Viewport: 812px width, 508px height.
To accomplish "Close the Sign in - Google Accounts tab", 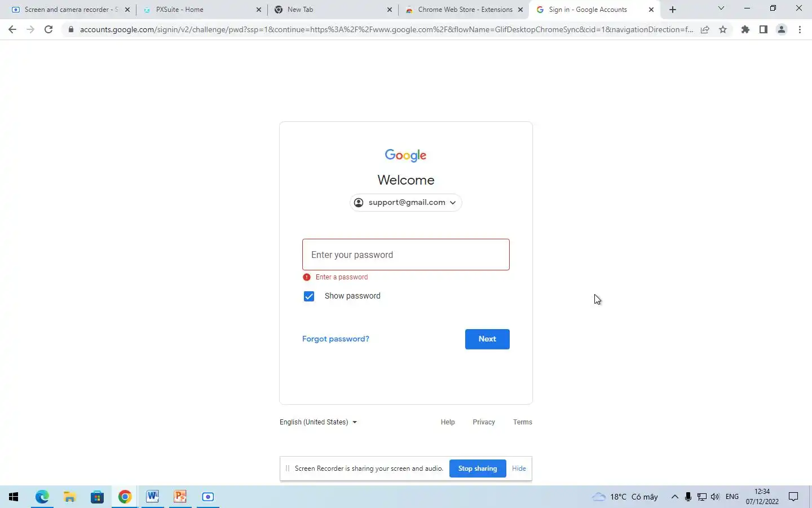I will point(651,10).
